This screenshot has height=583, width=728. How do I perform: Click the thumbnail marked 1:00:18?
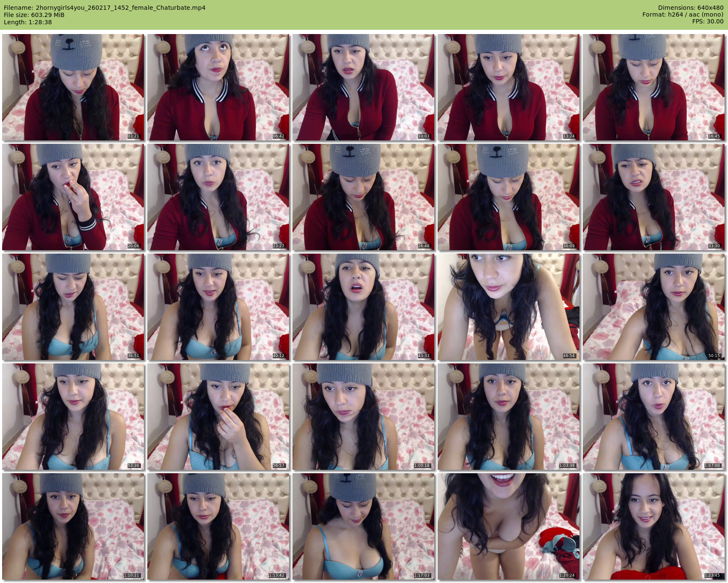(x=363, y=417)
